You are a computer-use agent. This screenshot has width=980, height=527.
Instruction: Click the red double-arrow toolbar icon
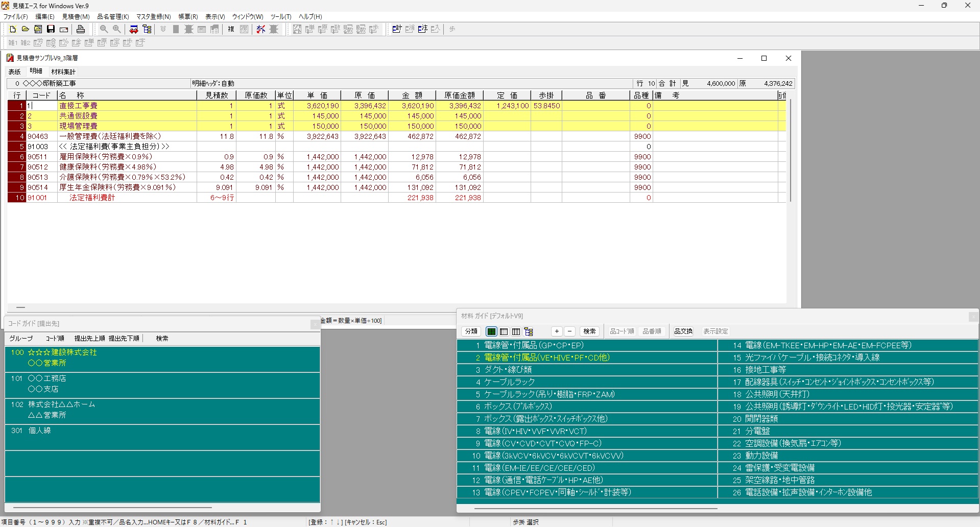point(134,29)
